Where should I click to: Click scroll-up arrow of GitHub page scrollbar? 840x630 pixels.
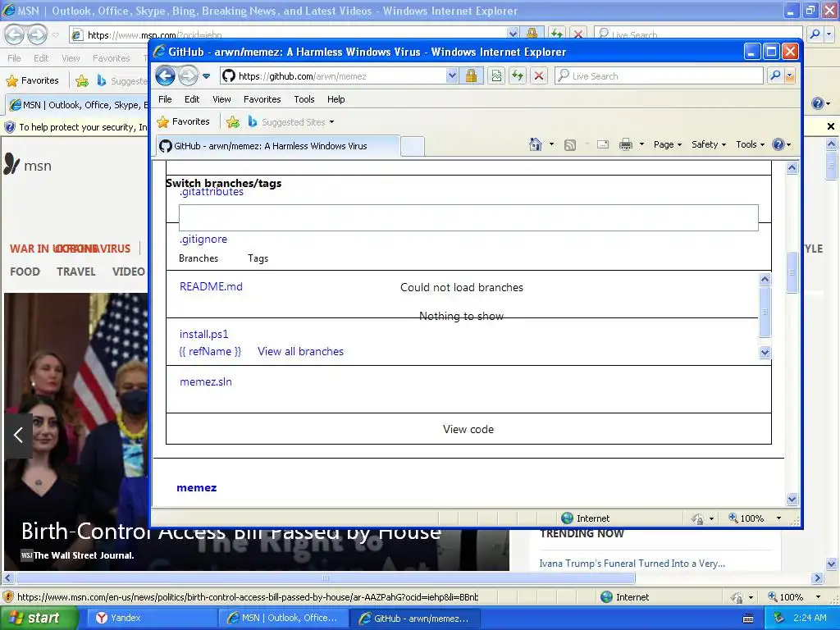pos(792,167)
